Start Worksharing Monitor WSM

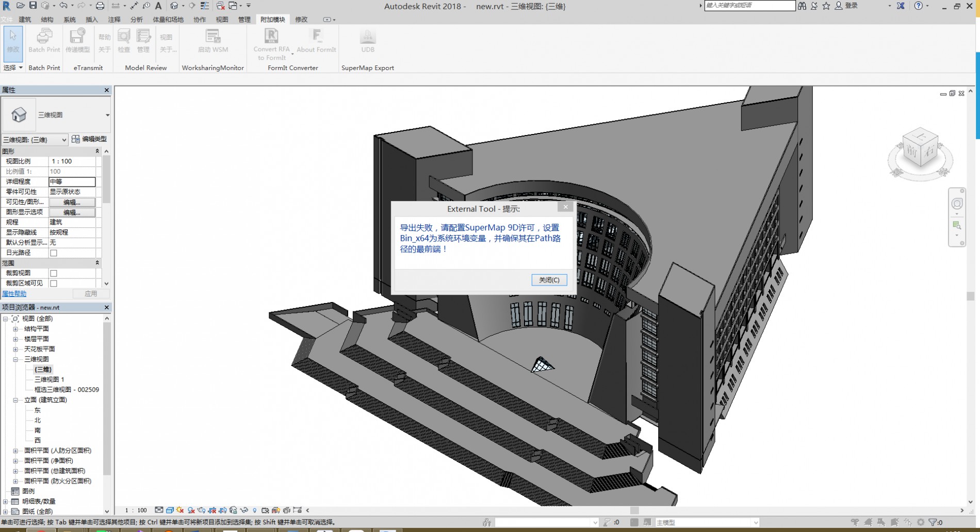point(213,41)
